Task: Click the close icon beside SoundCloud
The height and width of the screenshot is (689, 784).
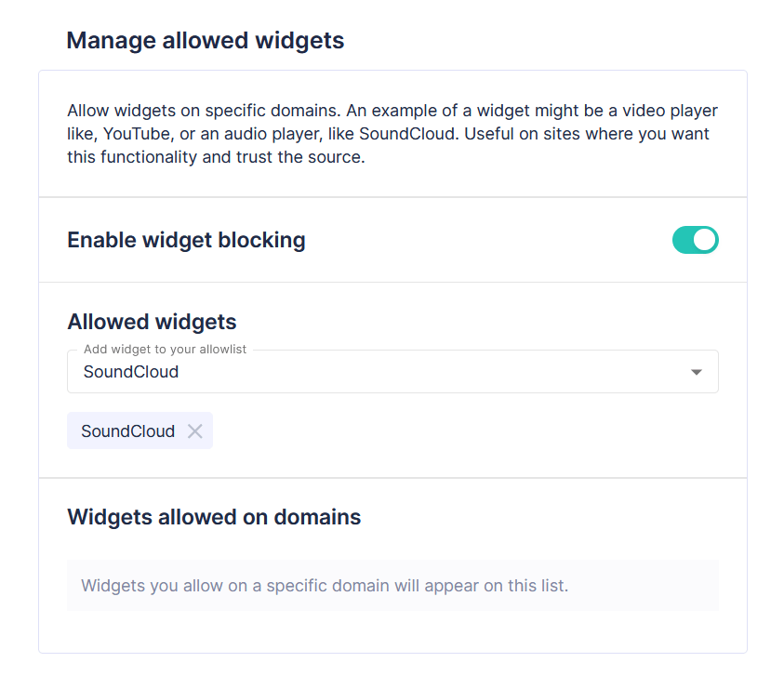Action: 195,431
